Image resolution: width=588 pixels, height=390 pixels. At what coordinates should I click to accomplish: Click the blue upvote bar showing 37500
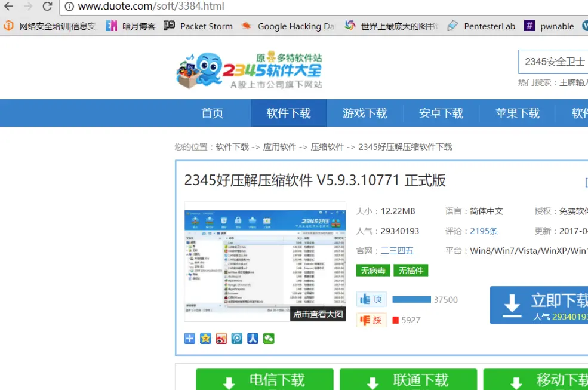411,299
